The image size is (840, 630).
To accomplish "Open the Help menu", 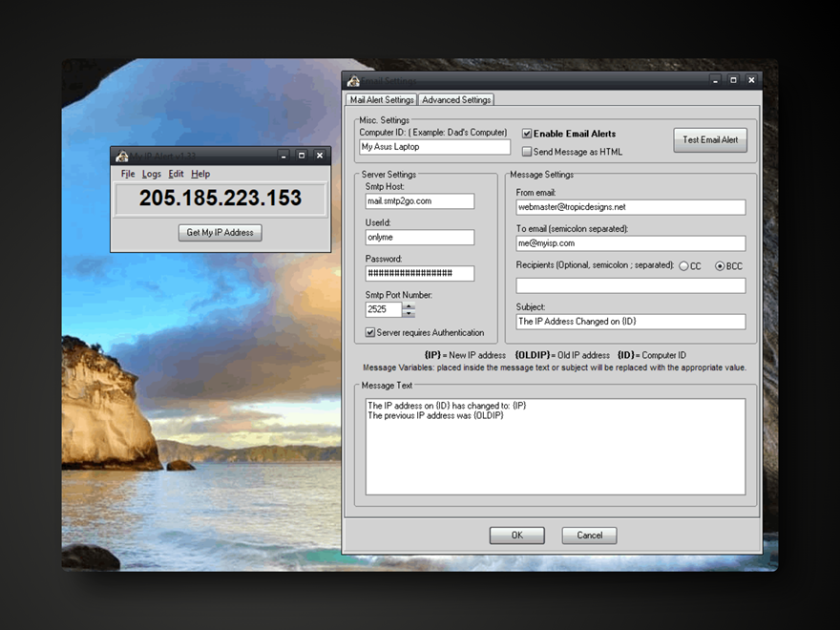I will pos(200,174).
